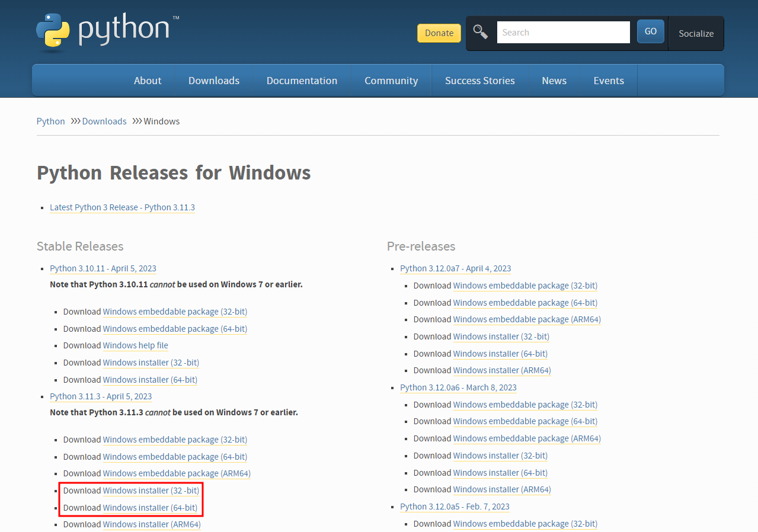Open Python 3.10.11 - April 5, 2023 release
758x532 pixels.
pyautogui.click(x=103, y=268)
